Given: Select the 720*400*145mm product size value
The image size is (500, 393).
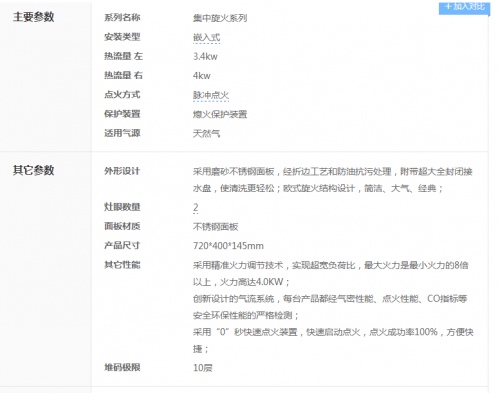Looking at the screenshot, I should point(228,246).
